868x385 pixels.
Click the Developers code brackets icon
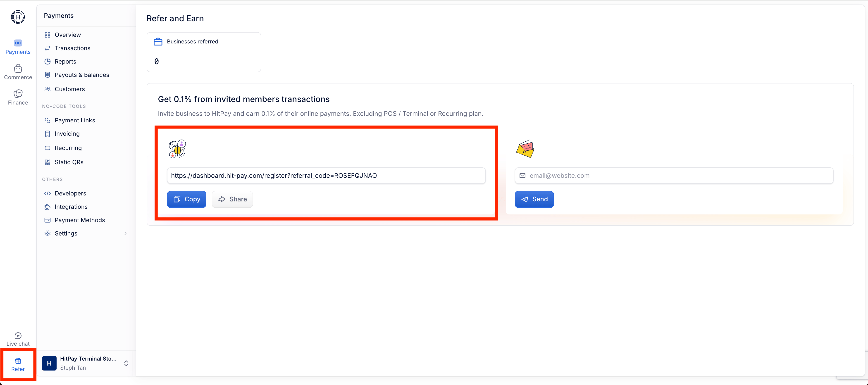tap(48, 193)
